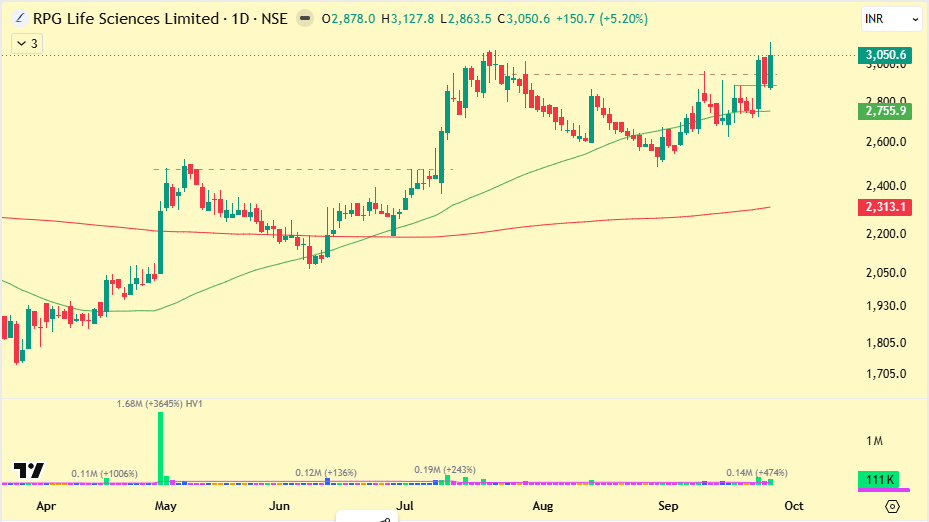This screenshot has width=929, height=522.
Task: Click the Aug label on time axis
Action: tap(543, 506)
